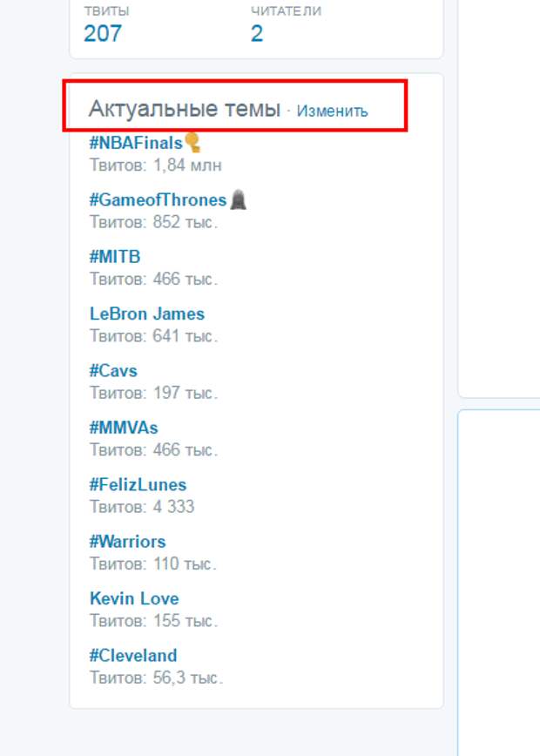Image resolution: width=540 pixels, height=756 pixels.
Task: Open the #Warriors hashtag
Action: click(127, 542)
